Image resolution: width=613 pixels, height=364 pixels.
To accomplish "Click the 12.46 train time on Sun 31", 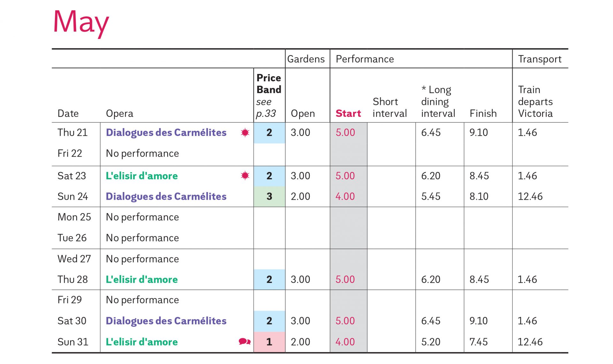I will [x=530, y=342].
